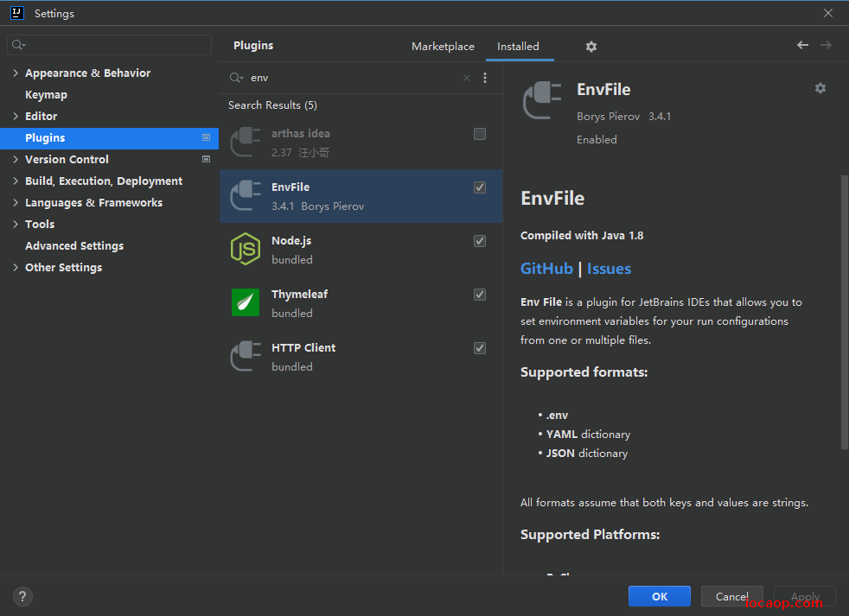Clear the plugin search with X icon
The height and width of the screenshot is (616, 849).
pyautogui.click(x=466, y=78)
